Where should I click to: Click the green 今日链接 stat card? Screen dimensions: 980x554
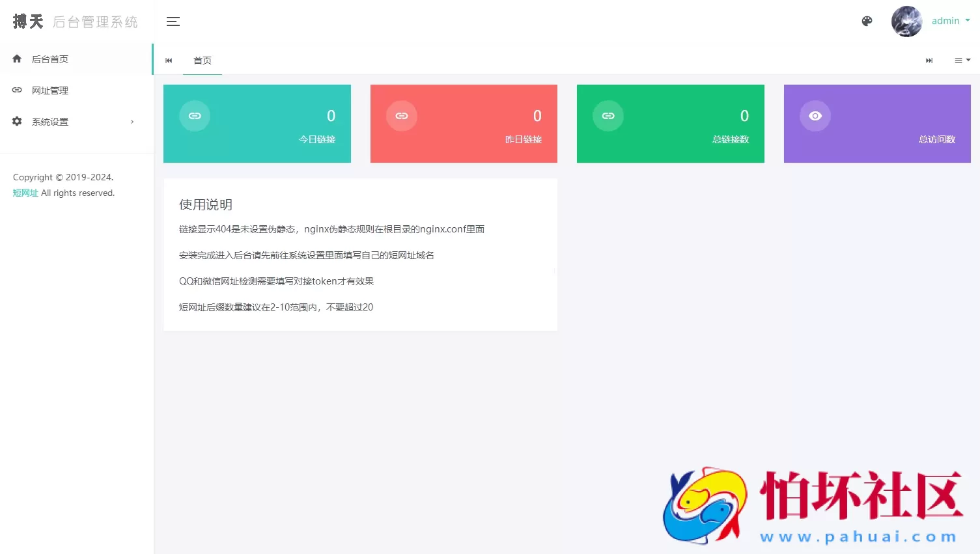pos(257,124)
